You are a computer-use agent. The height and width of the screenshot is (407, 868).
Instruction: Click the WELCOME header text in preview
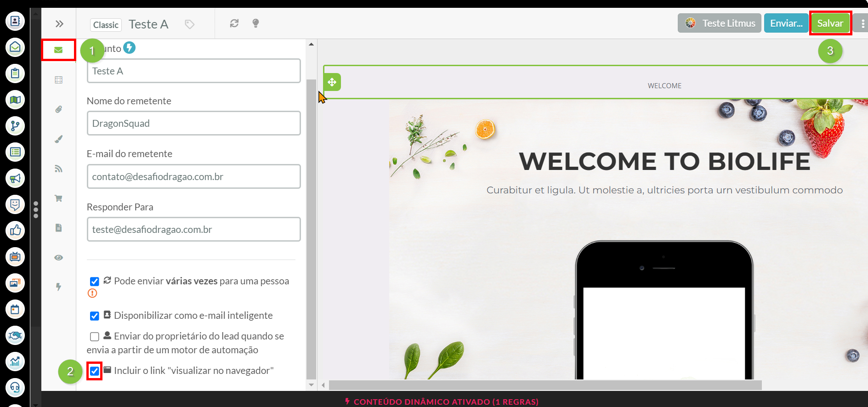[x=664, y=86]
